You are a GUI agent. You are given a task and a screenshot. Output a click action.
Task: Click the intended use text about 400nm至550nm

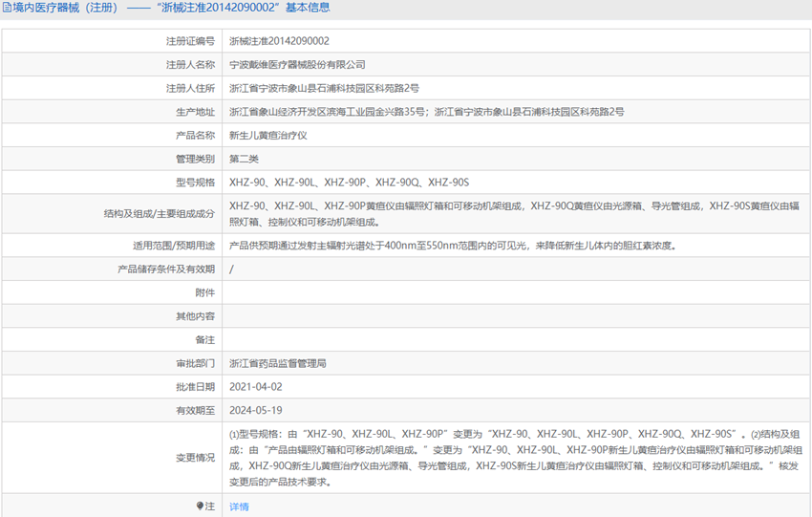454,246
